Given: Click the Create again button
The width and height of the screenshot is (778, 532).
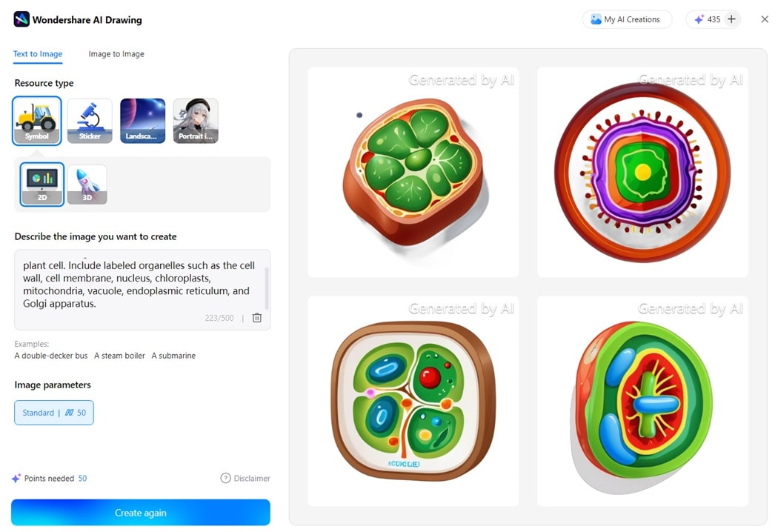Looking at the screenshot, I should pos(140,513).
